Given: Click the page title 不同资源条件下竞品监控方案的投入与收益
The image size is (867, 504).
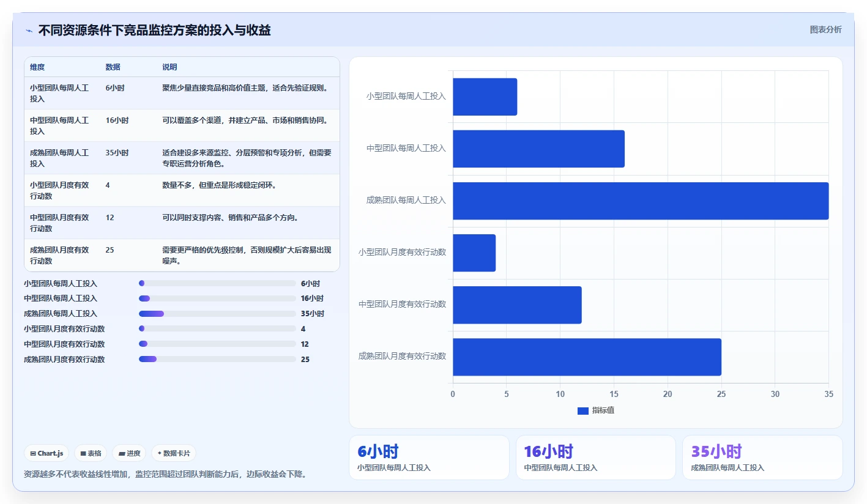Looking at the screenshot, I should 155,30.
